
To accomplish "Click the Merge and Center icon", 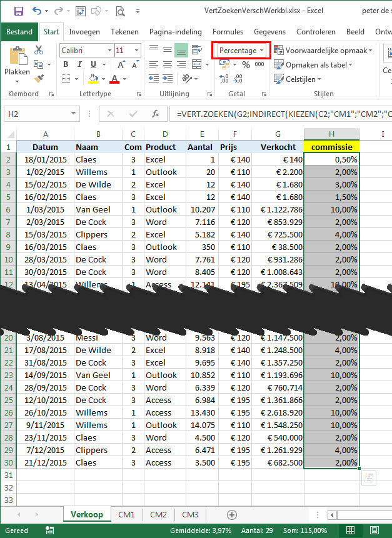I will pos(197,64).
